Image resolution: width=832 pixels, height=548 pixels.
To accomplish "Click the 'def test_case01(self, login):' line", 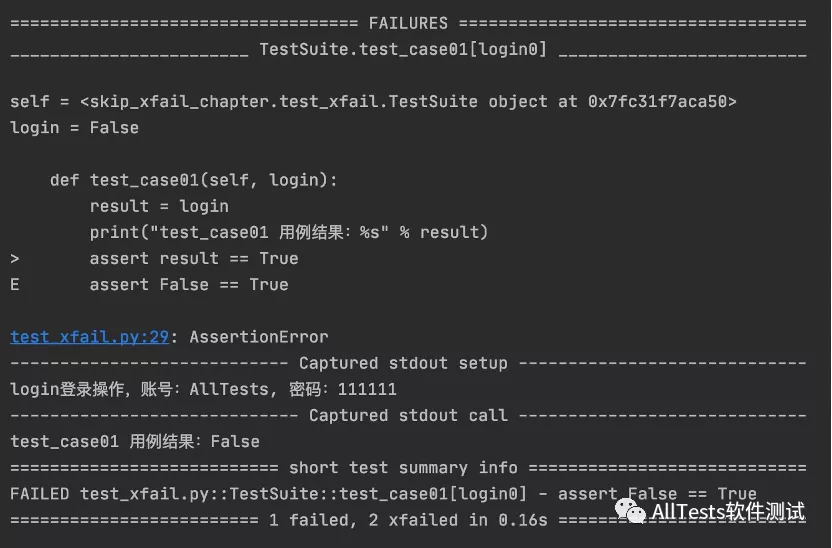I will coord(194,180).
